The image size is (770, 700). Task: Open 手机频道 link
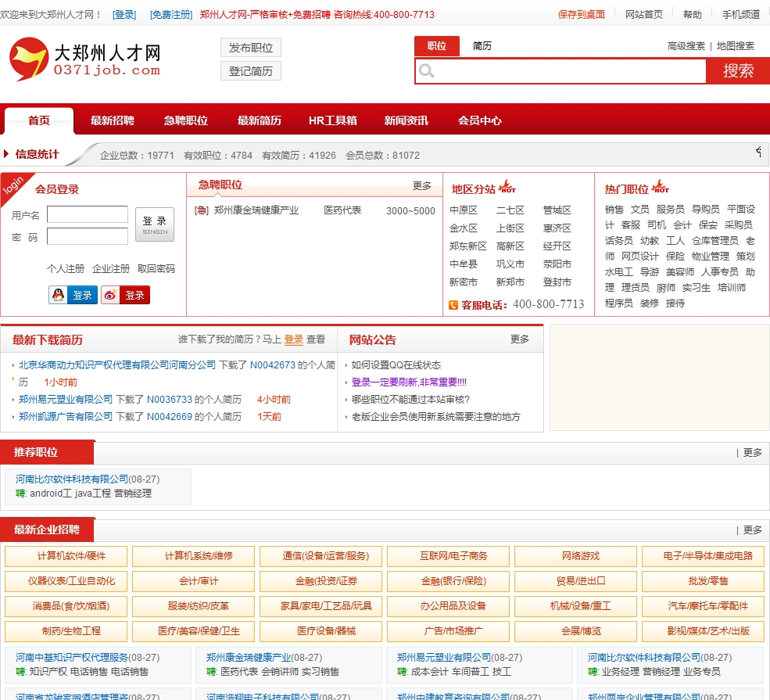pos(741,15)
